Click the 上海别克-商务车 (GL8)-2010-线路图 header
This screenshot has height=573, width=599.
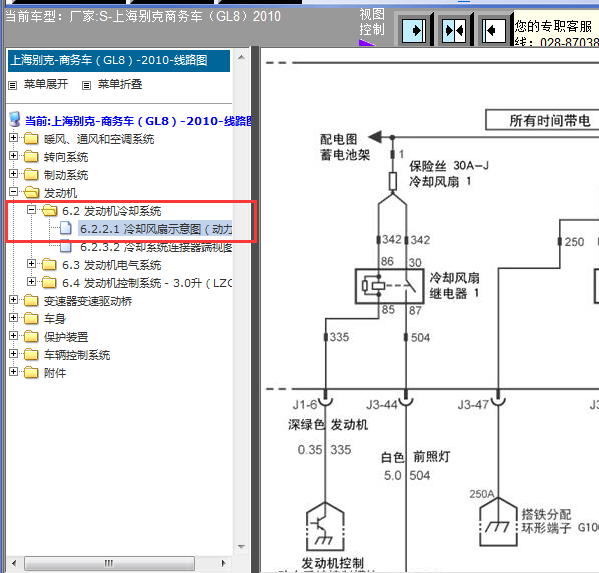coord(119,60)
